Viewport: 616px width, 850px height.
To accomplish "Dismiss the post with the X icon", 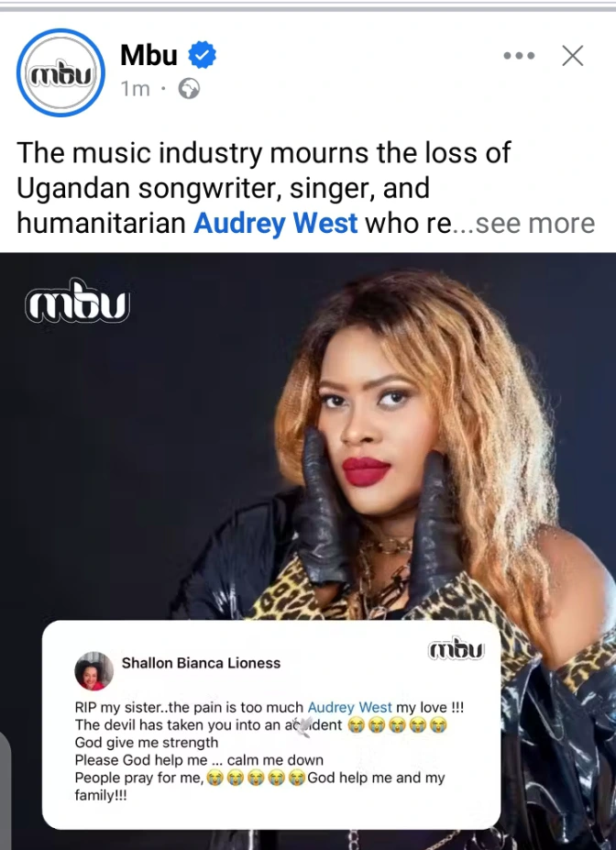I will pos(573,55).
